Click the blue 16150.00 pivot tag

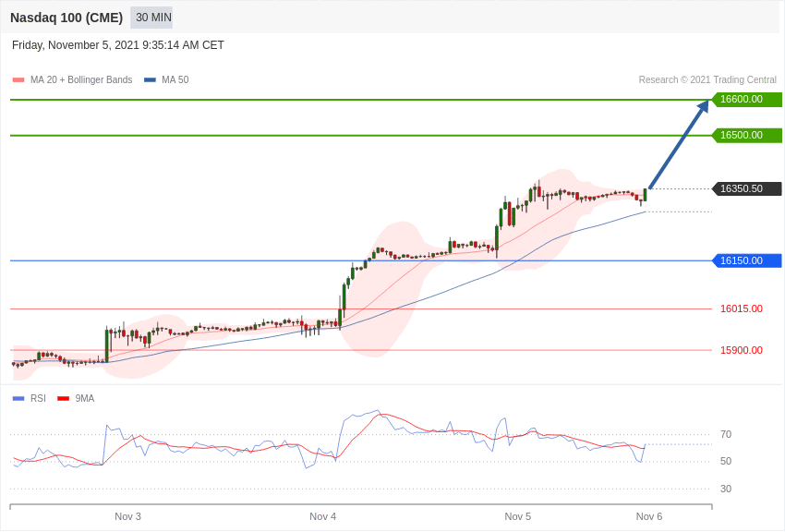click(746, 261)
